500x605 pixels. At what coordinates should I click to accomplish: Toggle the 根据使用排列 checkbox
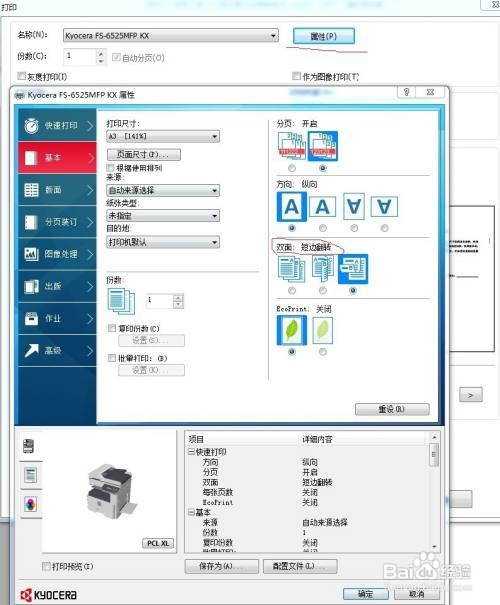111,168
